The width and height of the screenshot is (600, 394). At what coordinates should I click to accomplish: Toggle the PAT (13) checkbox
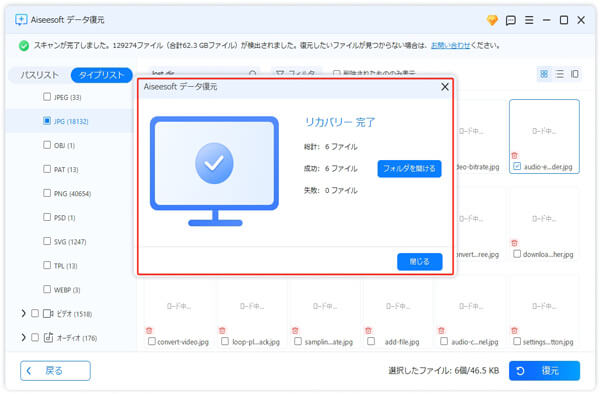(47, 169)
